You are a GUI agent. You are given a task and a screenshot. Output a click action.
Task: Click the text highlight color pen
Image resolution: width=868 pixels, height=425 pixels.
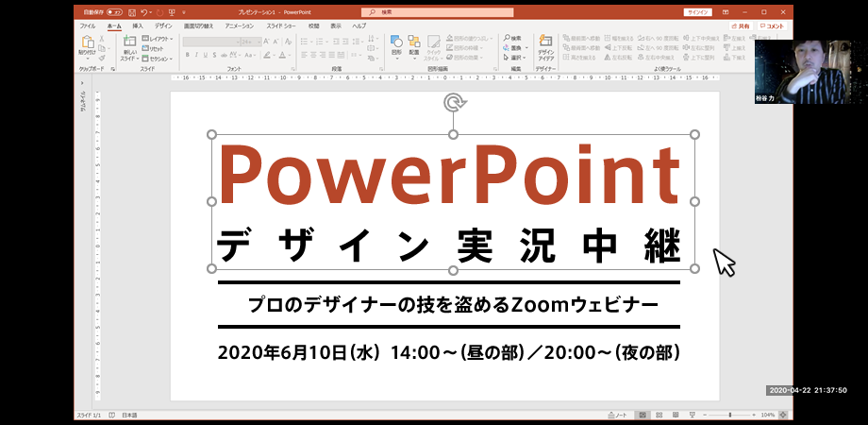coord(267,55)
